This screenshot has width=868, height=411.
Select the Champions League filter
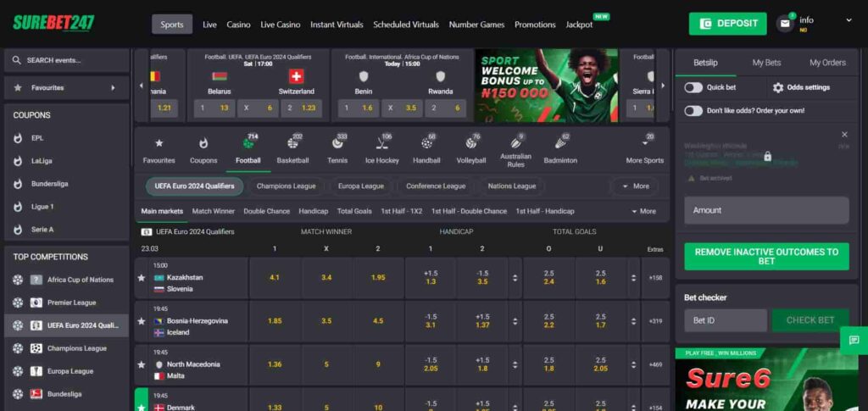pyautogui.click(x=287, y=186)
